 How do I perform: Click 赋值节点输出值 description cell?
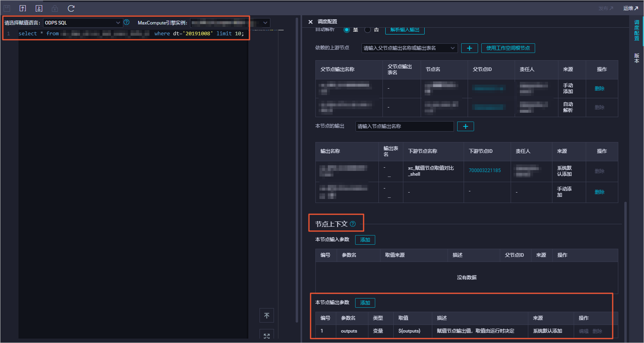click(476, 331)
